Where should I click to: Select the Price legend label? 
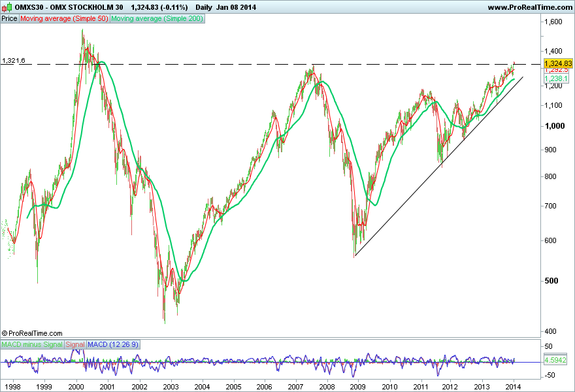tap(10, 18)
